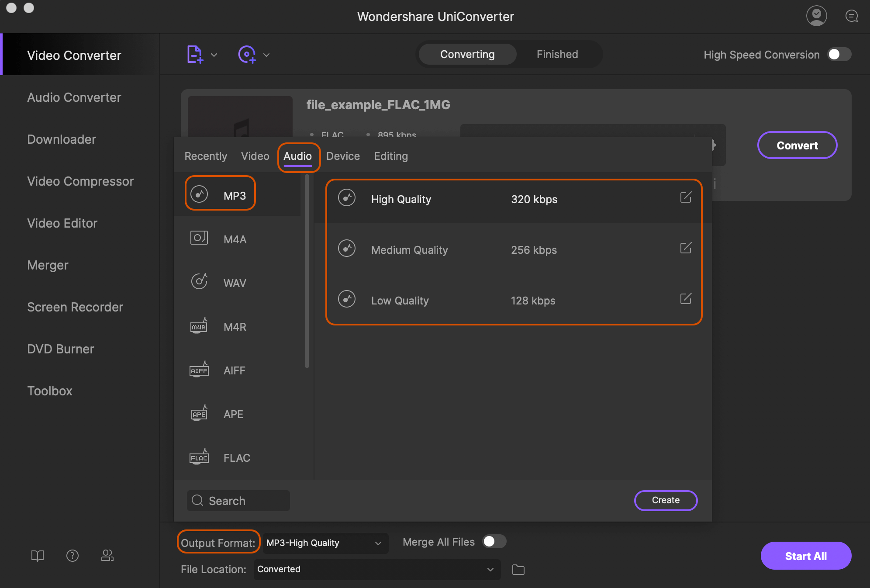Click the screen recorder sidebar icon
This screenshot has width=870, height=588.
[75, 307]
